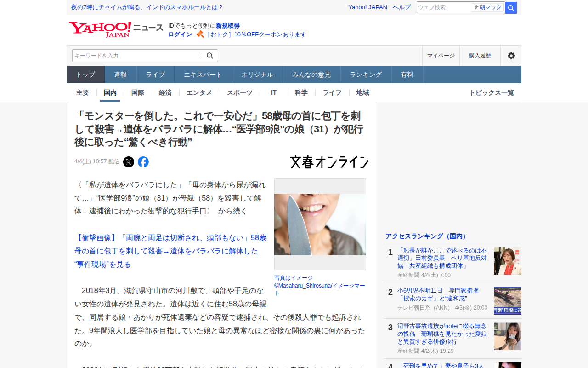
Task: Open the インドのスマホルール headline link
Action: click(147, 7)
